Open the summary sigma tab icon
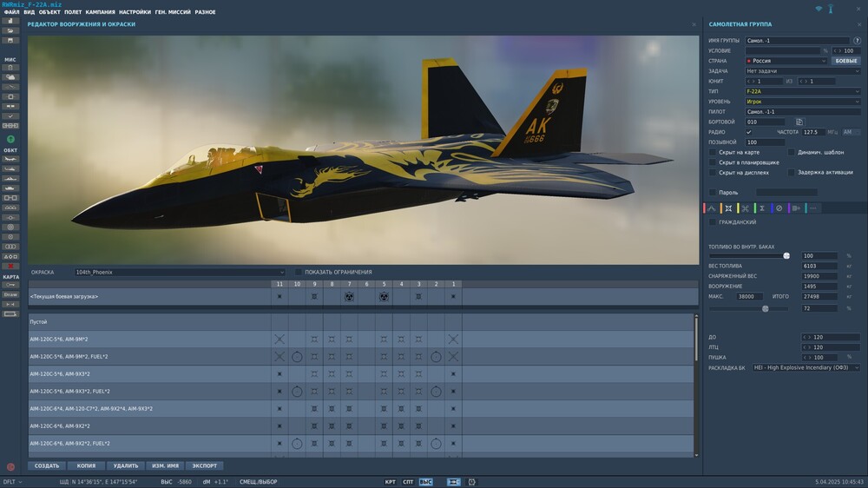 [762, 208]
